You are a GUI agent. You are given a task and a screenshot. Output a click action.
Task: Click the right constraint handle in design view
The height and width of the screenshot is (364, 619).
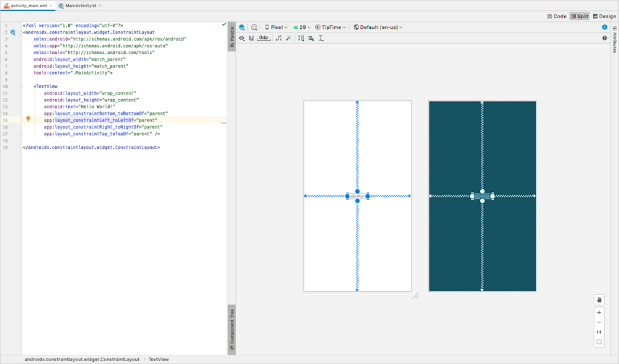[x=367, y=196]
